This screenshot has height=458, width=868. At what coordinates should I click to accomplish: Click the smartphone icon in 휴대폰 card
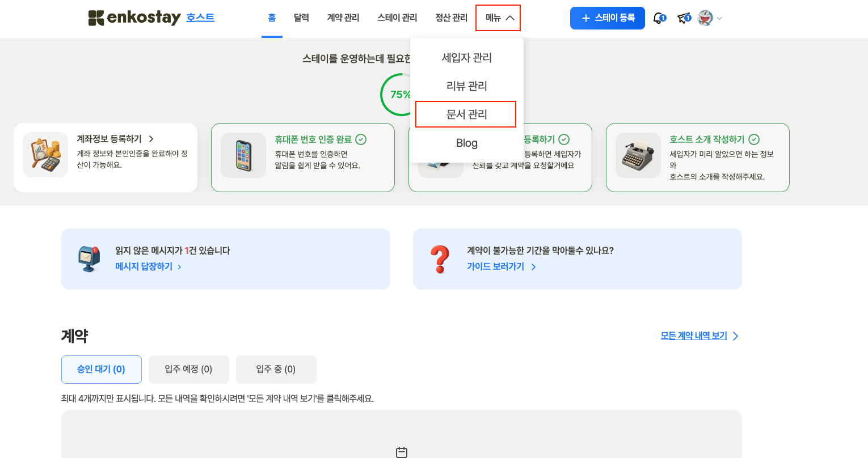pos(243,155)
